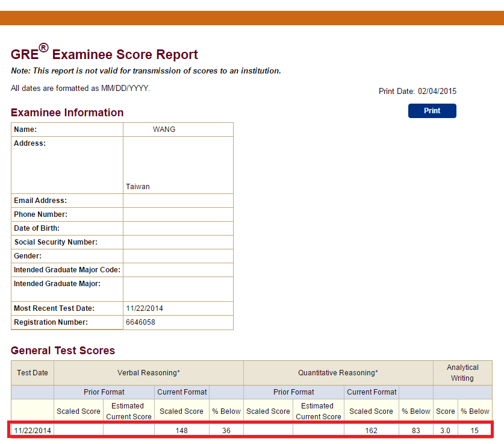504x444 pixels.
Task: Select the General Test Scores heading
Action: pyautogui.click(x=63, y=351)
